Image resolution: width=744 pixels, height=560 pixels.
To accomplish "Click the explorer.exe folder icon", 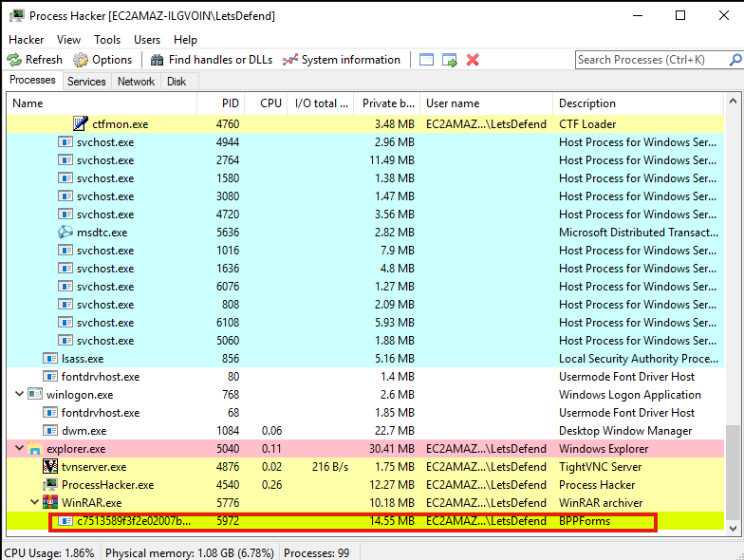I will 35,448.
